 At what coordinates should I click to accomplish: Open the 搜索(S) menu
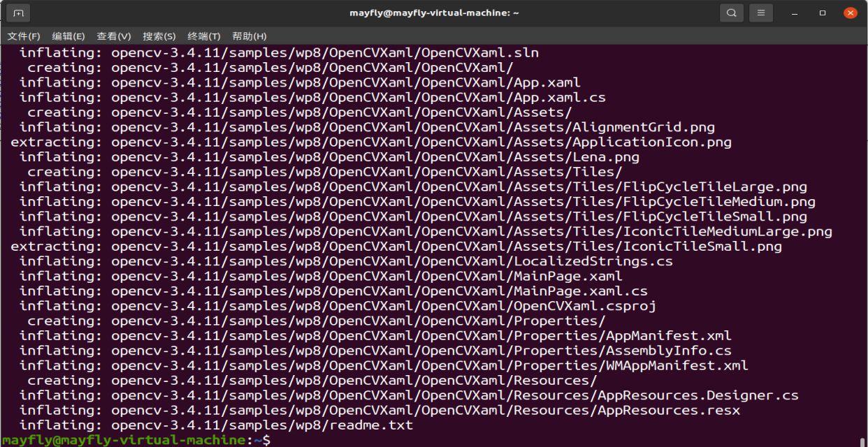pos(158,36)
